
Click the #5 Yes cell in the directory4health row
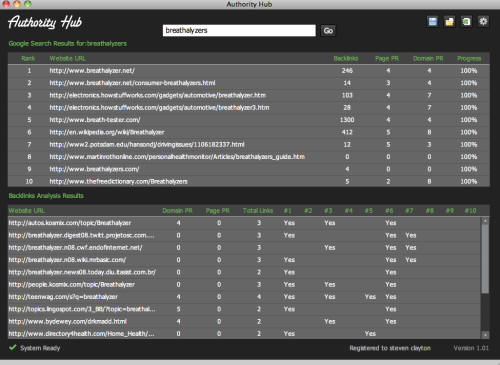(x=370, y=334)
